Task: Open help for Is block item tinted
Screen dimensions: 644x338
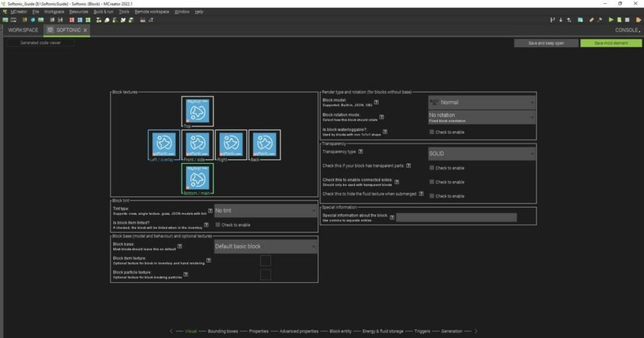Action: click(x=206, y=225)
